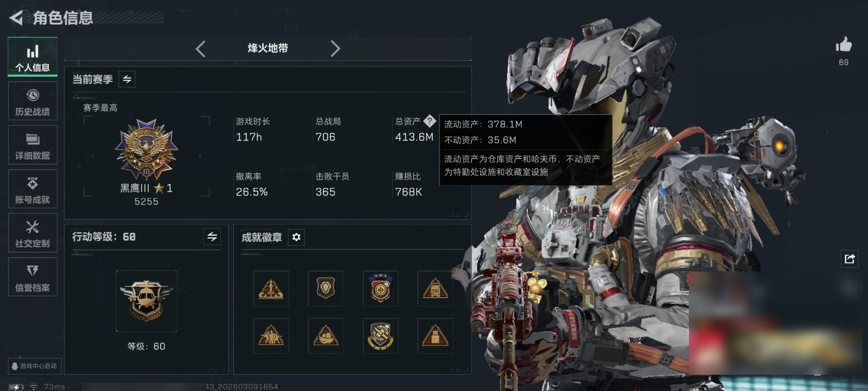Select the 详细数据 sidebar icon
This screenshot has width=868, height=391.
coord(33,145)
